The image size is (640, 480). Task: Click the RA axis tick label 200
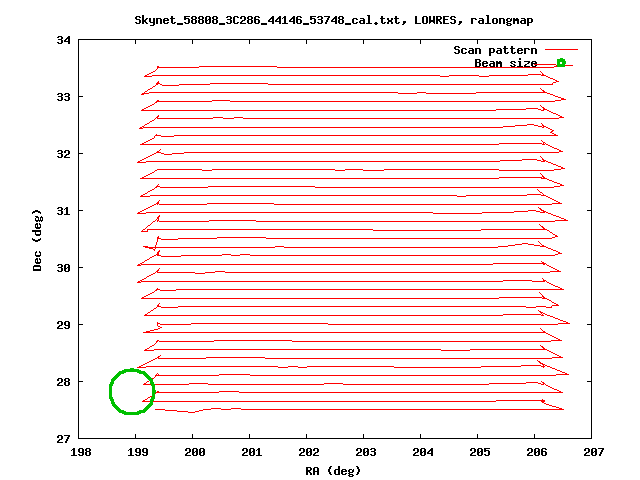click(x=195, y=452)
